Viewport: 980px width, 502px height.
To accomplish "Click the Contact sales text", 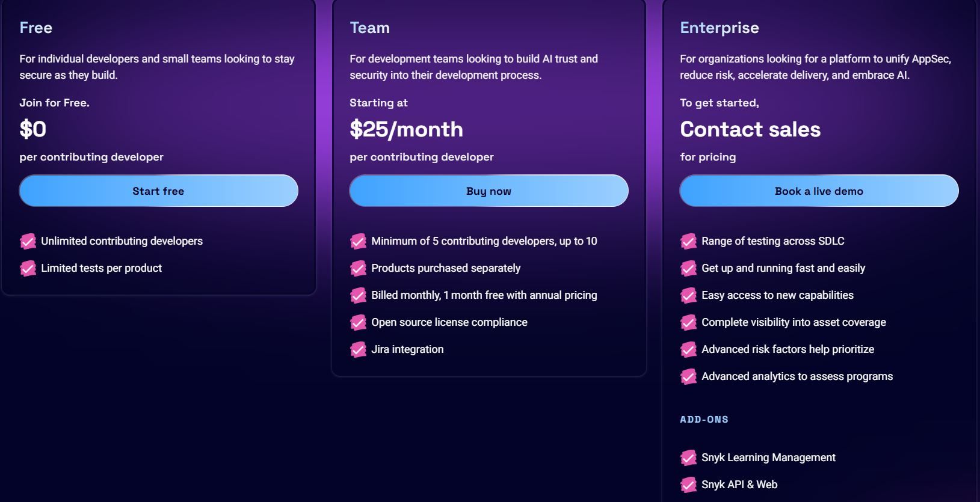I will click(750, 129).
